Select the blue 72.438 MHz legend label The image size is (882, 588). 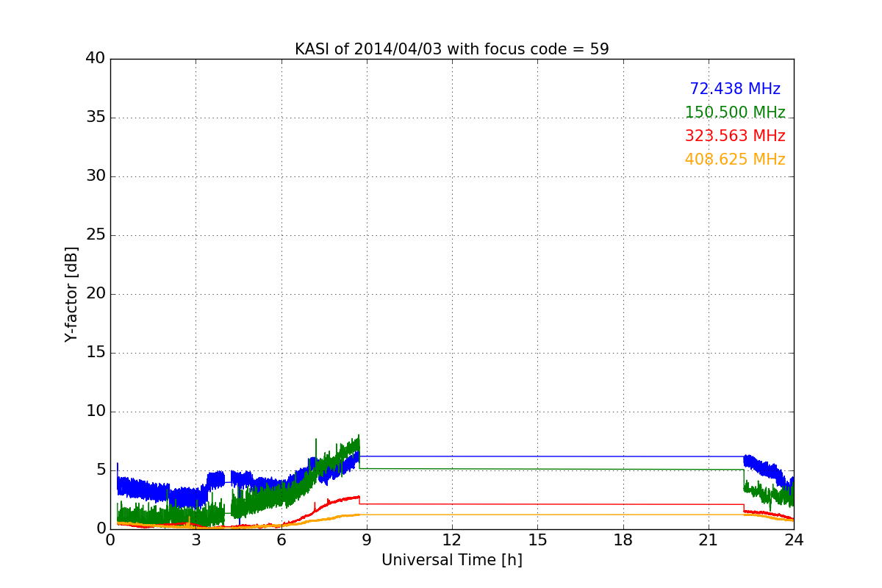[x=735, y=89]
